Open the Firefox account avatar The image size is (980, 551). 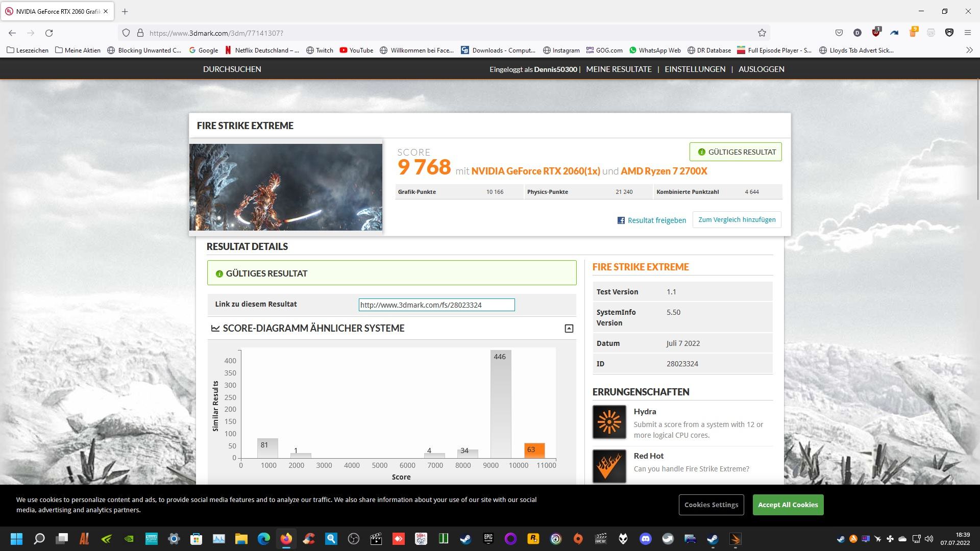[x=857, y=33]
